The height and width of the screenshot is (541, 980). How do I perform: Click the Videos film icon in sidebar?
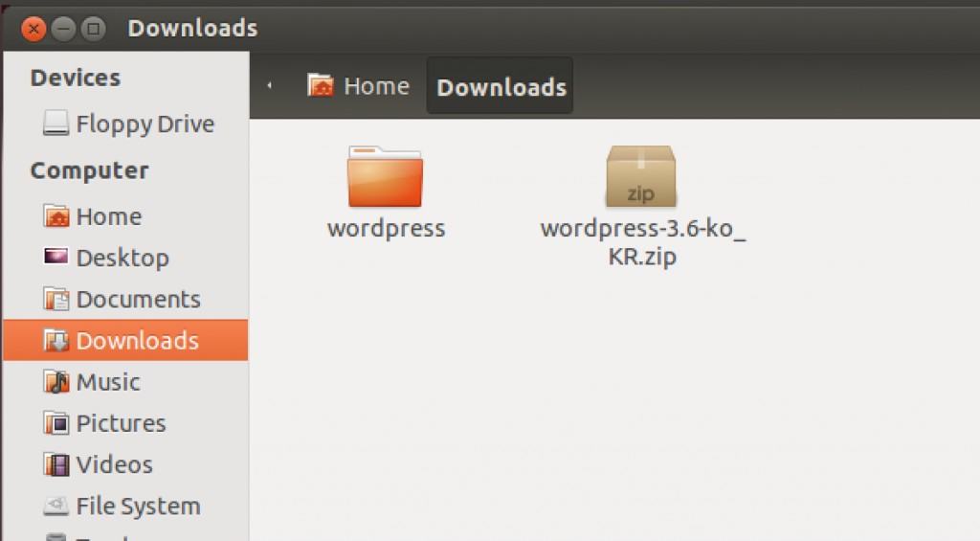(x=56, y=464)
